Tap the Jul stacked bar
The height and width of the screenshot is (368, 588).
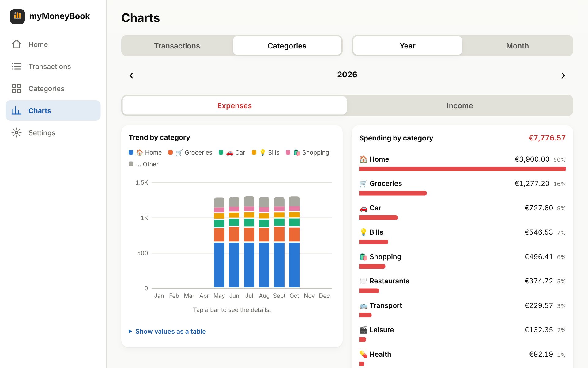pyautogui.click(x=249, y=242)
